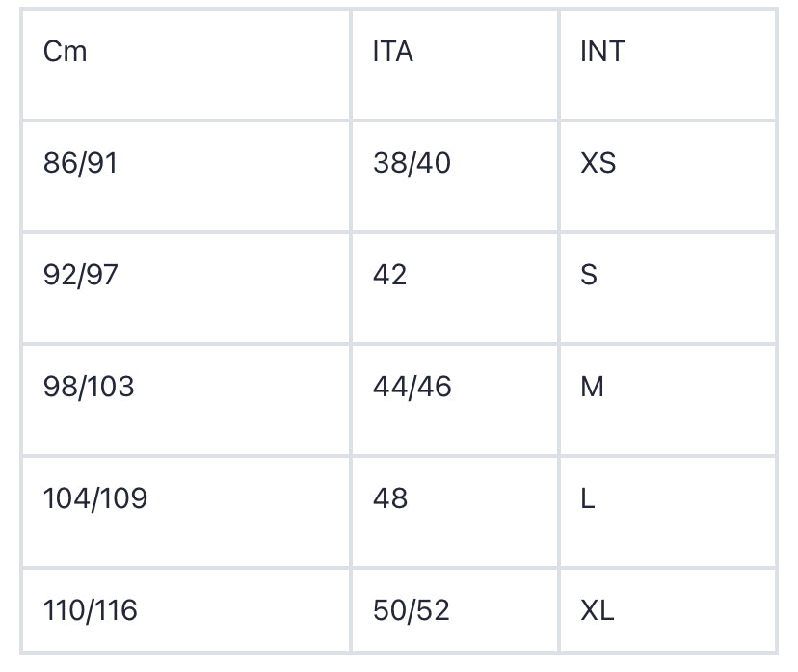Click the border between ITA and INT headers

pos(559,64)
